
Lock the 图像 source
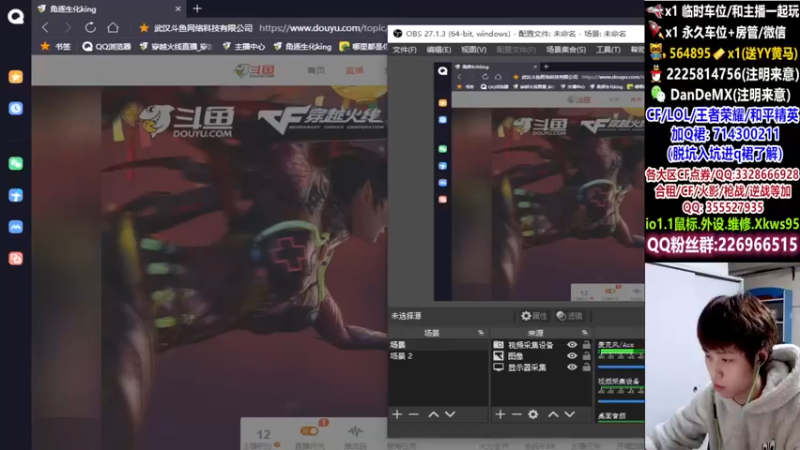point(587,356)
